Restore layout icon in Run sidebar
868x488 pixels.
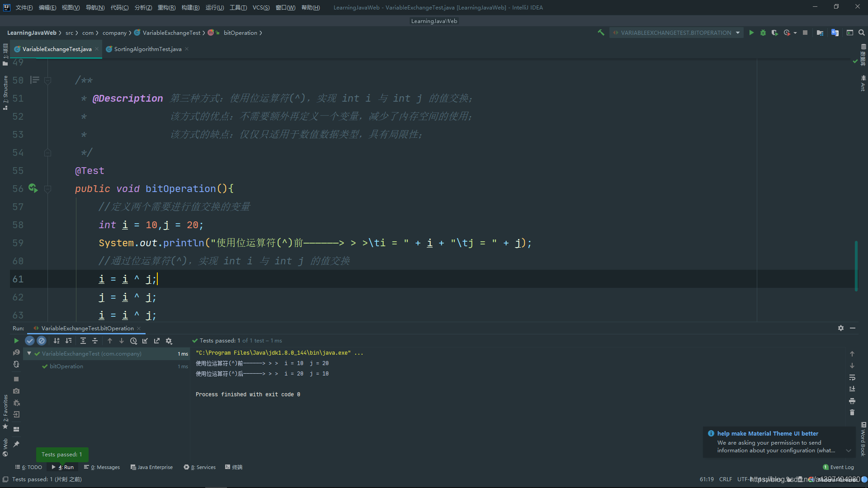tap(16, 429)
